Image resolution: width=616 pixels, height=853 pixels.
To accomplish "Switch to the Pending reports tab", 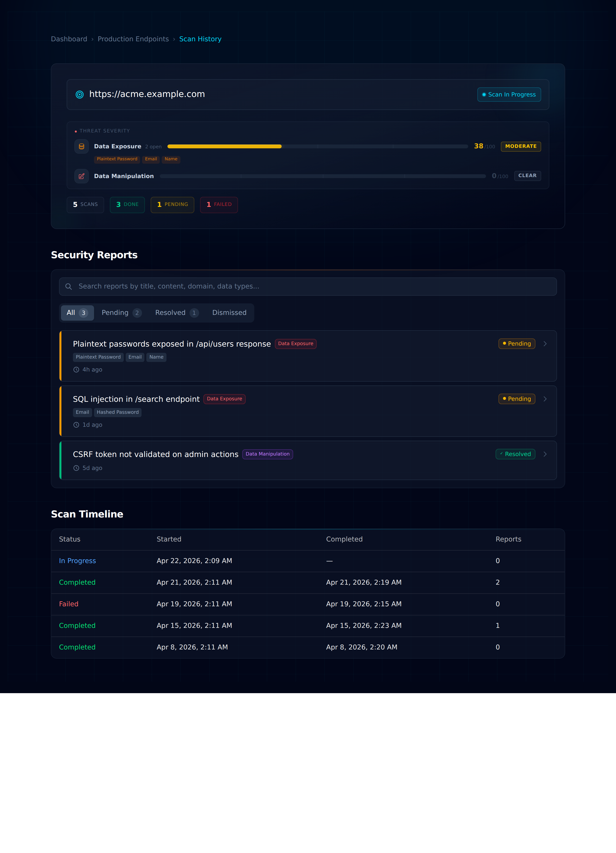I will coord(122,313).
